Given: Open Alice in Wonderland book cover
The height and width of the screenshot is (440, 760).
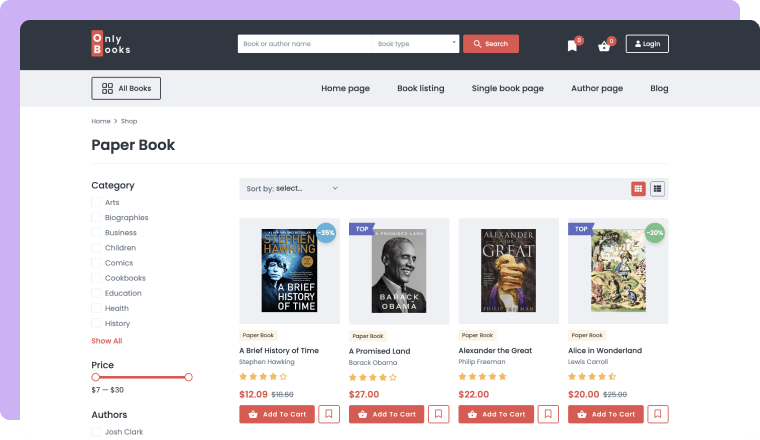Looking at the screenshot, I should (618, 270).
